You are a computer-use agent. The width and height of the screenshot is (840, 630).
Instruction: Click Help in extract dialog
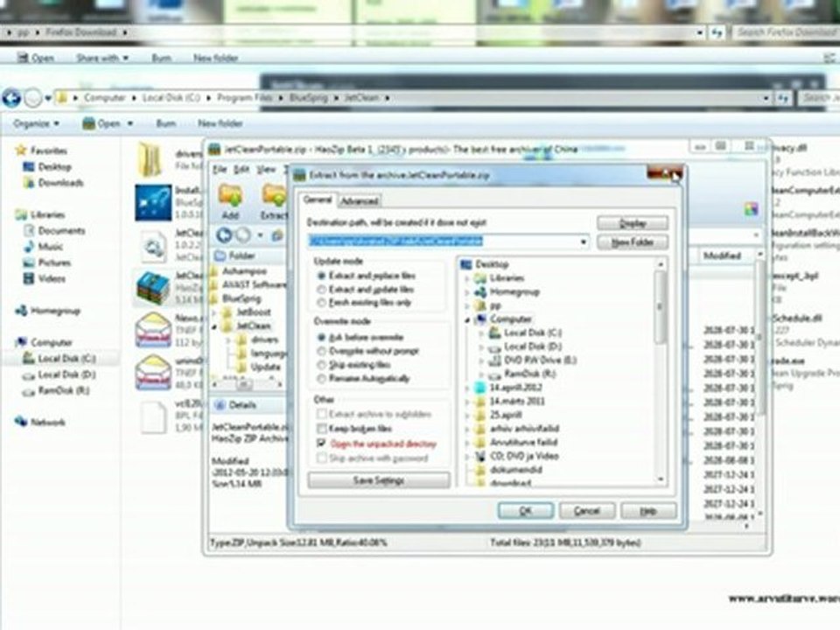point(648,510)
